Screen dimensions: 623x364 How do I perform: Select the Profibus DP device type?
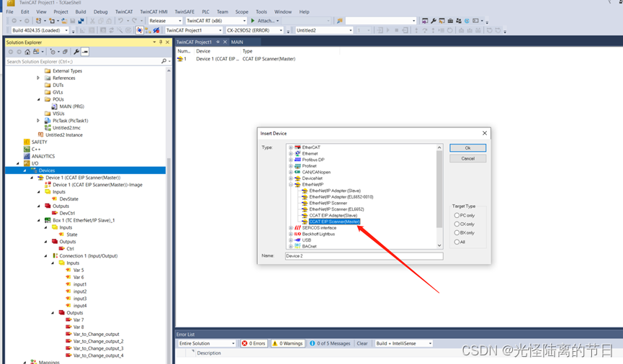coord(313,160)
